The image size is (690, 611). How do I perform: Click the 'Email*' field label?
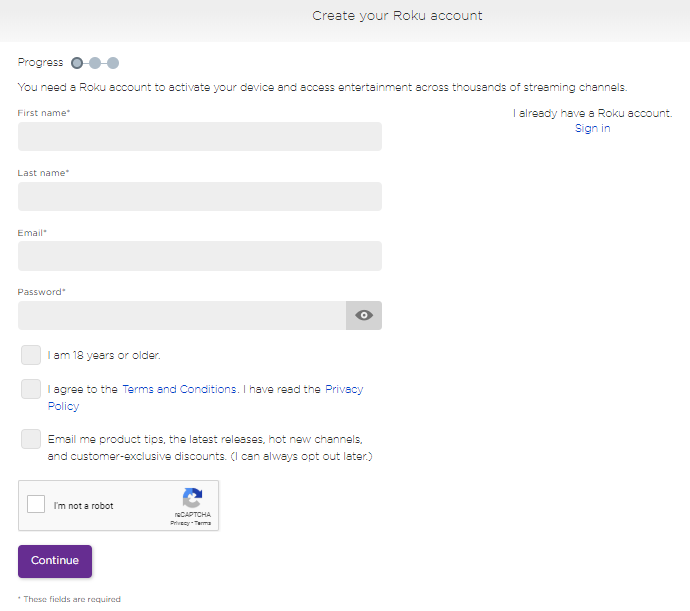32,233
